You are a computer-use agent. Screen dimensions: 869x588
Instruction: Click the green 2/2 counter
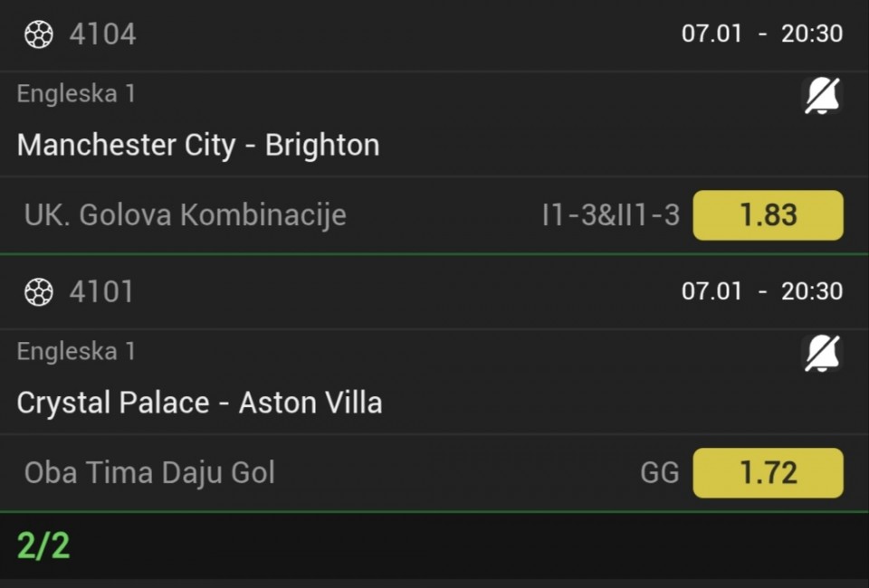tap(43, 545)
